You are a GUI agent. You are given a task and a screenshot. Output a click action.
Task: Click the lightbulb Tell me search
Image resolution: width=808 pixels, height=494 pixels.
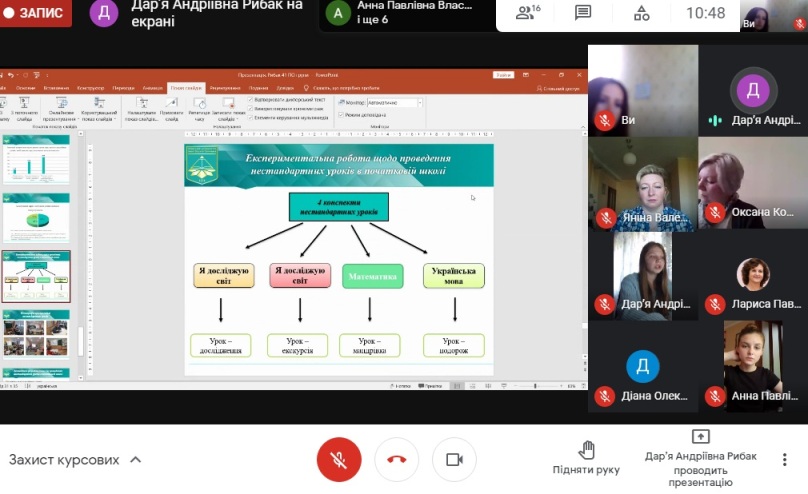pos(306,88)
